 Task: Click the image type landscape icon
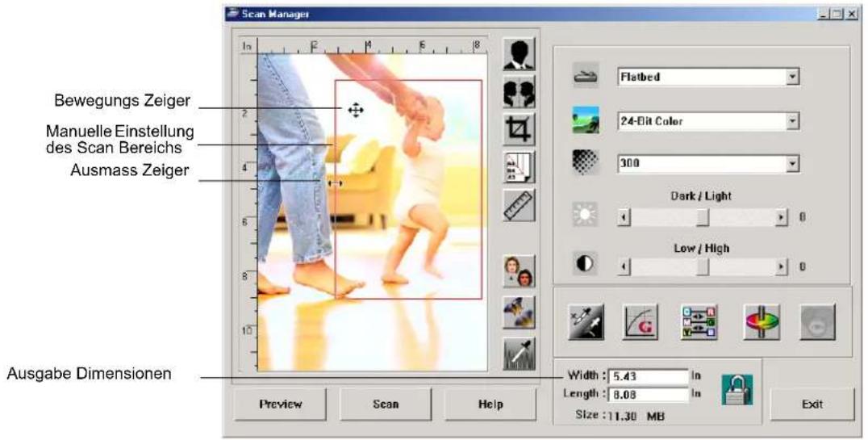click(586, 120)
